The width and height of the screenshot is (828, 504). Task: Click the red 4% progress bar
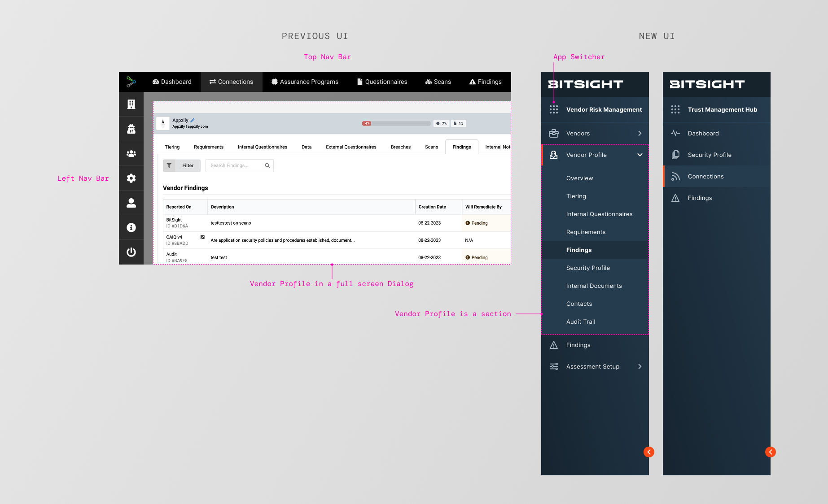pos(367,123)
